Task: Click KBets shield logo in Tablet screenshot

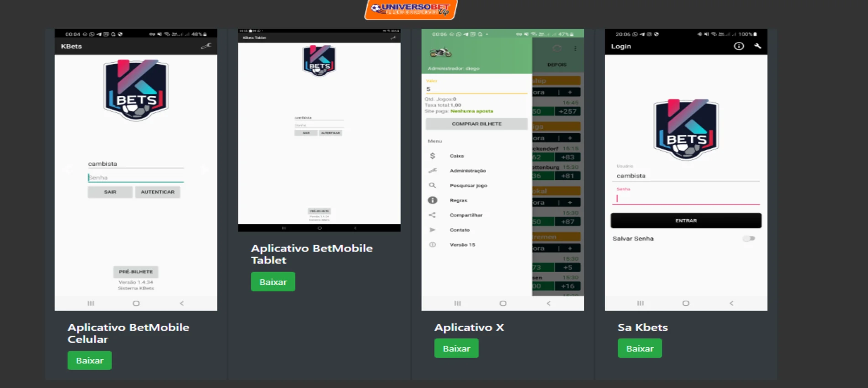Action: 319,61
